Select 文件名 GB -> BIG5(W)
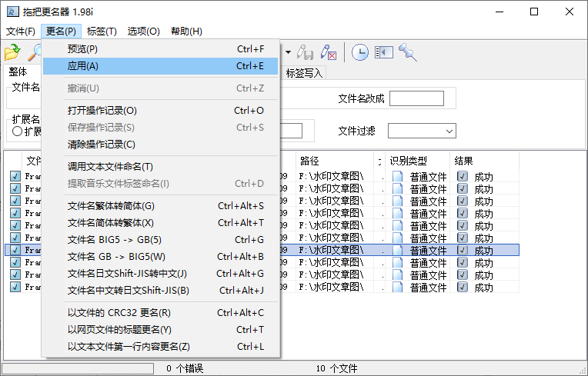This screenshot has height=376, width=588. click(x=161, y=257)
